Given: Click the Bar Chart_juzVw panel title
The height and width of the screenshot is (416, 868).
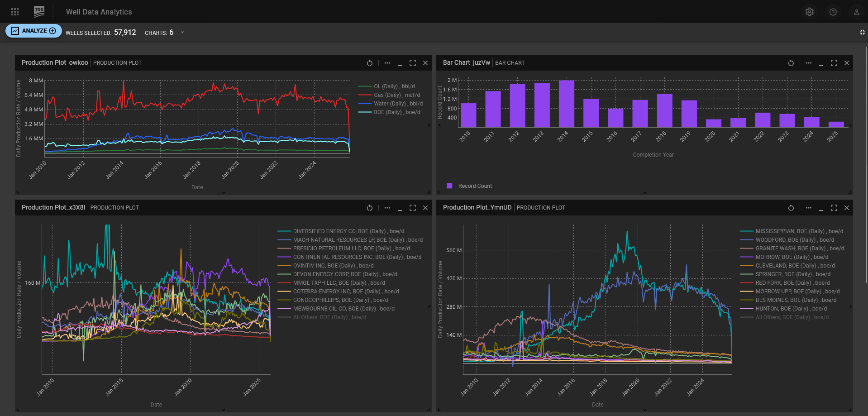Looking at the screenshot, I should pyautogui.click(x=466, y=62).
